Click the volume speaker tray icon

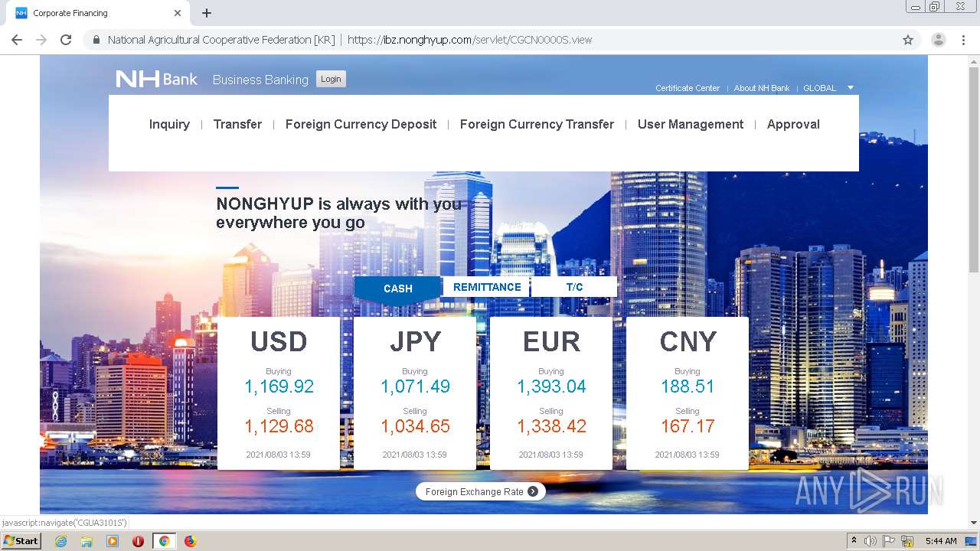(871, 541)
